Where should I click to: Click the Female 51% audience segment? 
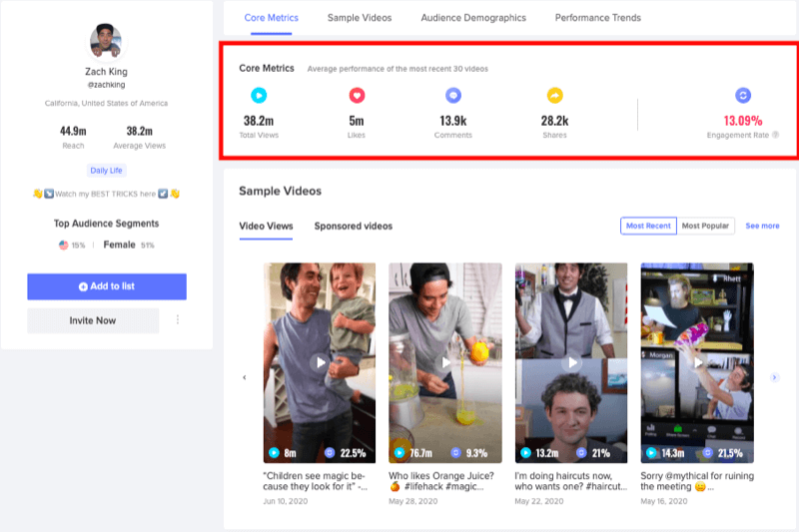(x=129, y=245)
